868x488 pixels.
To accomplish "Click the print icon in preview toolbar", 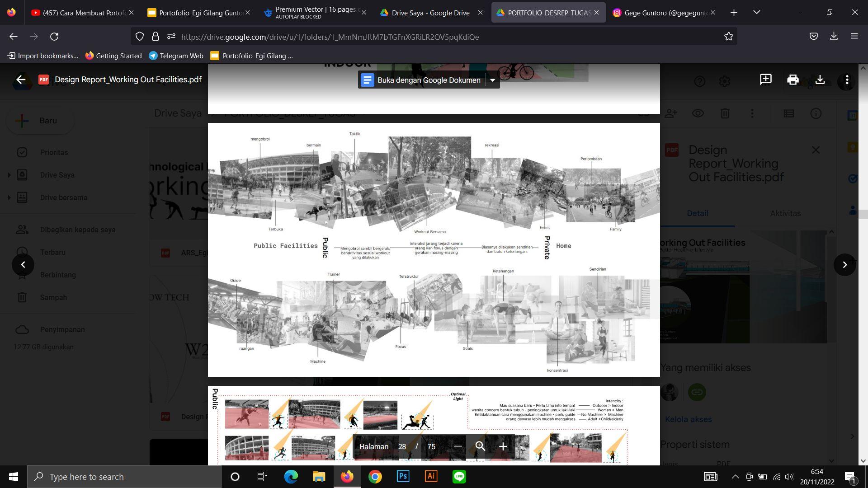I will pyautogui.click(x=793, y=80).
